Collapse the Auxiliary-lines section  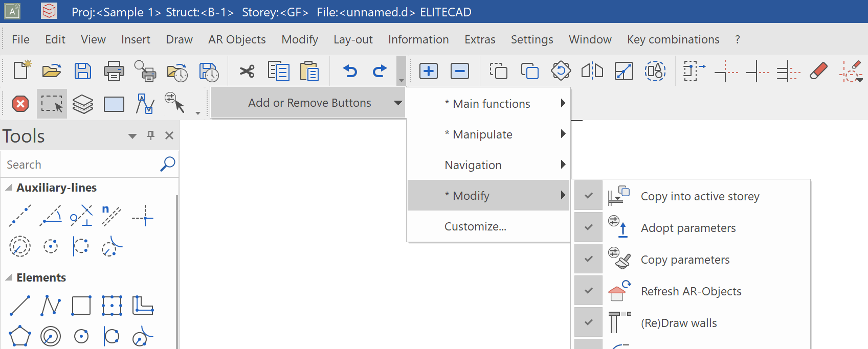pos(9,188)
